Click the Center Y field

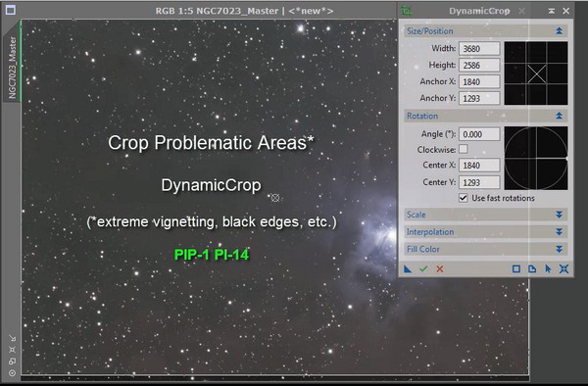point(479,182)
